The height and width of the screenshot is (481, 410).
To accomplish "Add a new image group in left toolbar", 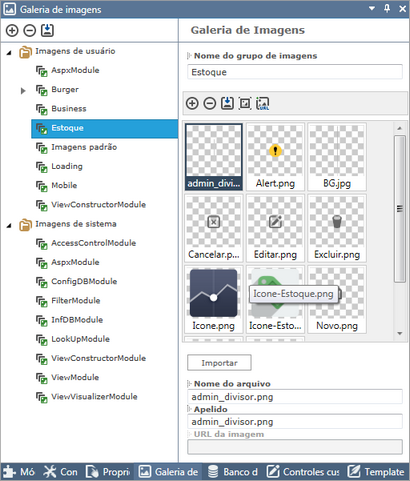I will click(x=12, y=30).
